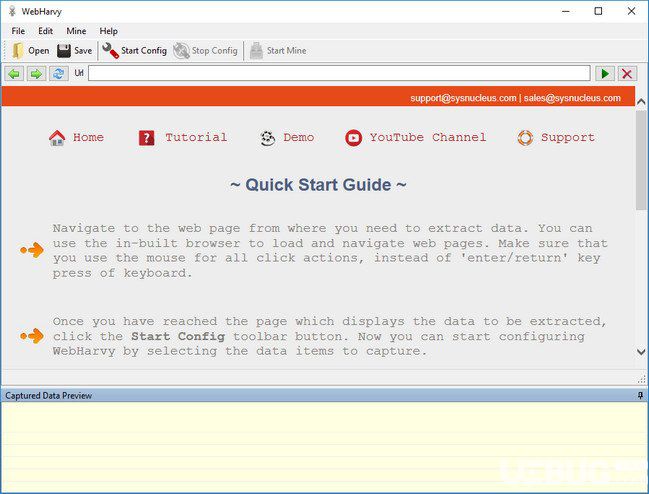Click the Quick Start Guide heading

pos(318,185)
